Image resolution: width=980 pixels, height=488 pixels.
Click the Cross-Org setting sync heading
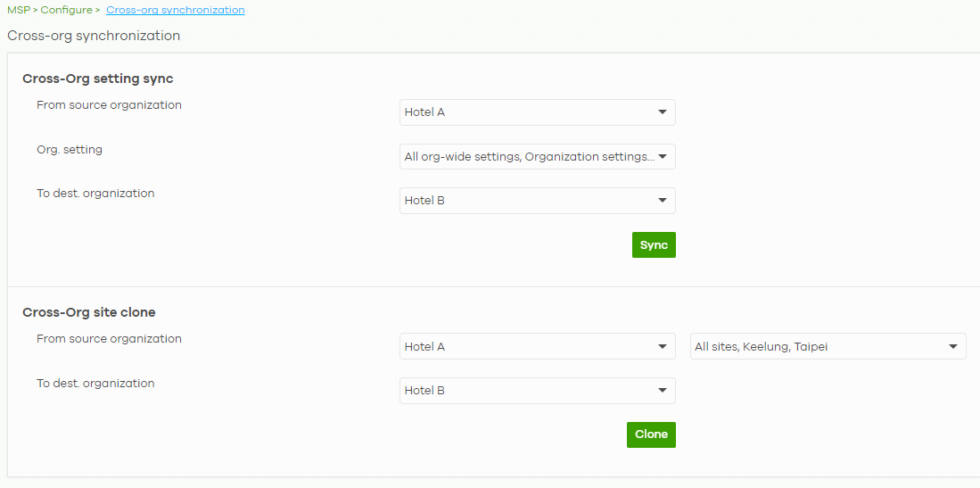[x=98, y=79]
